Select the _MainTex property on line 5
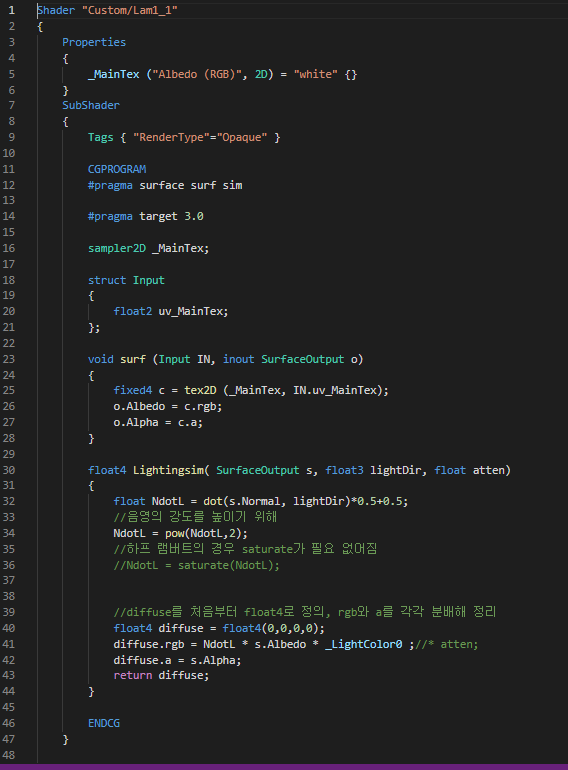 tap(113, 74)
